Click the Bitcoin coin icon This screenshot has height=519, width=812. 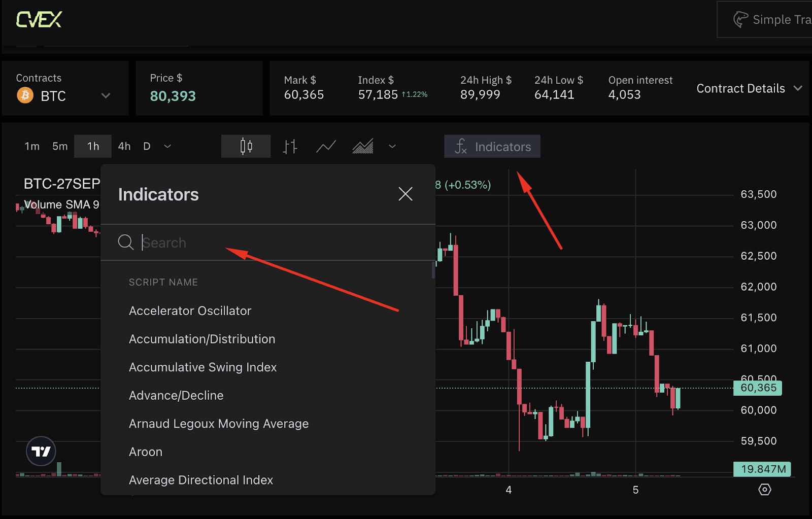click(25, 95)
